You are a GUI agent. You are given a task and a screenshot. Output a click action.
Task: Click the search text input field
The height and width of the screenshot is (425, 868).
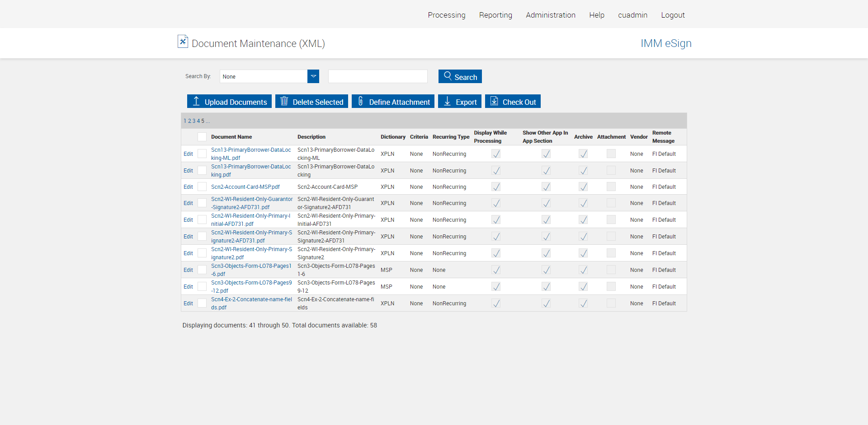(x=377, y=76)
